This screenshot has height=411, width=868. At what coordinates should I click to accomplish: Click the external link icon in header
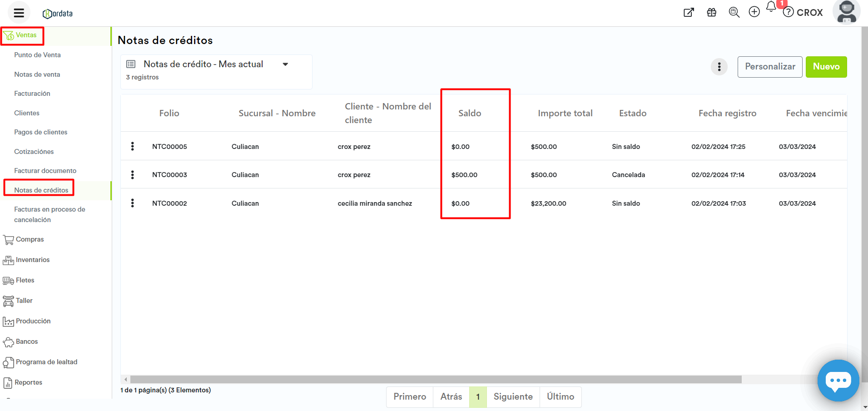pyautogui.click(x=689, y=12)
